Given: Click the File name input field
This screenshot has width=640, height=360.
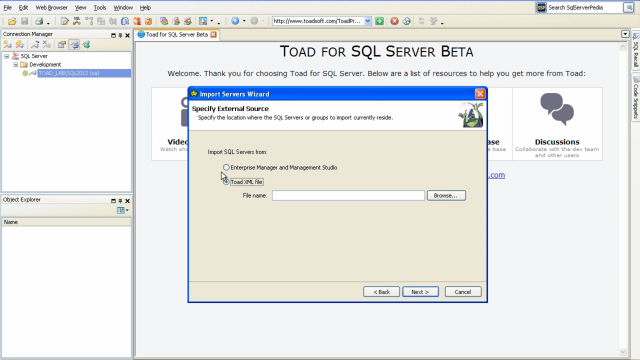Looking at the screenshot, I should [348, 196].
